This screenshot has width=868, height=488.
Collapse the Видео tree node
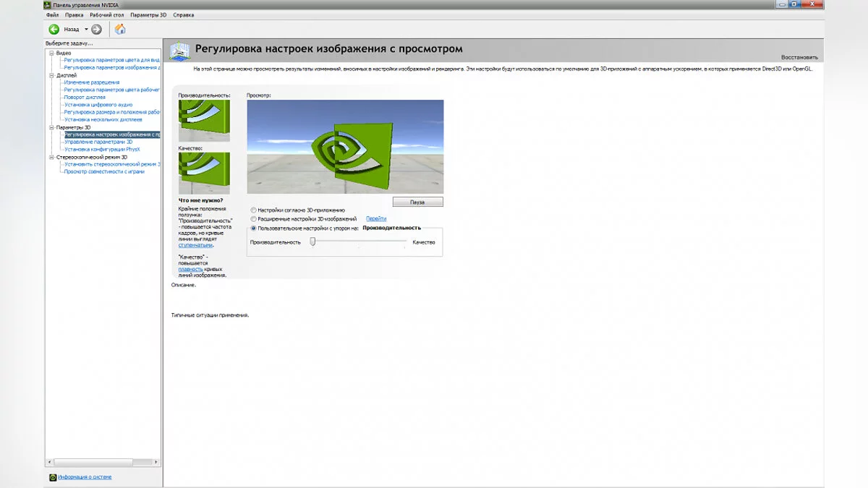51,53
